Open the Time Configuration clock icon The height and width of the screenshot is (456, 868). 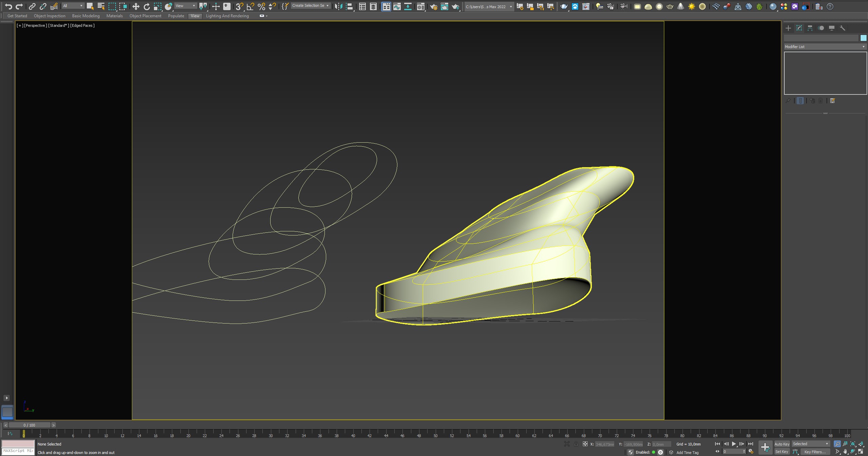click(x=751, y=452)
